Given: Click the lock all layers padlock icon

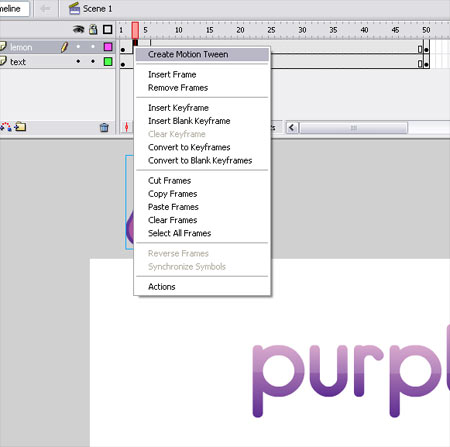Looking at the screenshot, I should pyautogui.click(x=93, y=30).
